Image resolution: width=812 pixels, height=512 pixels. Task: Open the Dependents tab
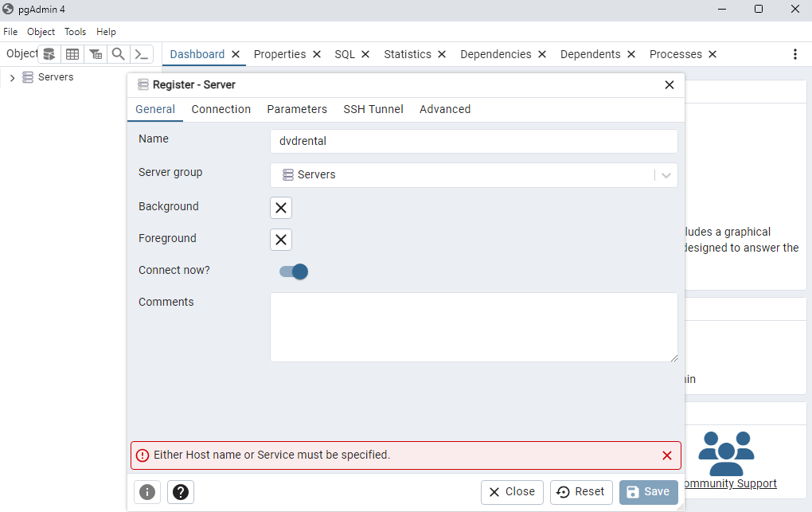[x=591, y=54]
